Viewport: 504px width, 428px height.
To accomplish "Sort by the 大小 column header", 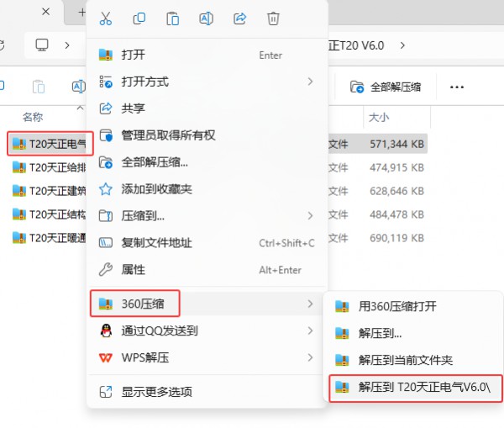I will point(379,117).
